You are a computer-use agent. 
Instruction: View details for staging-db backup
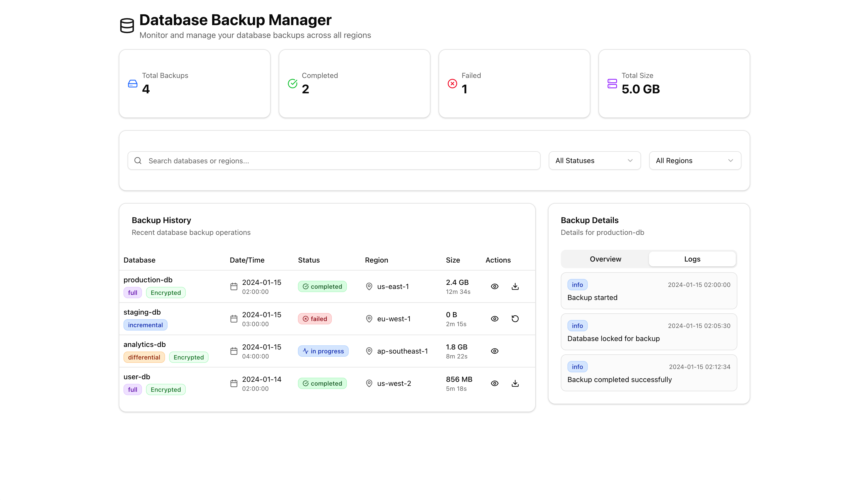pyautogui.click(x=494, y=319)
